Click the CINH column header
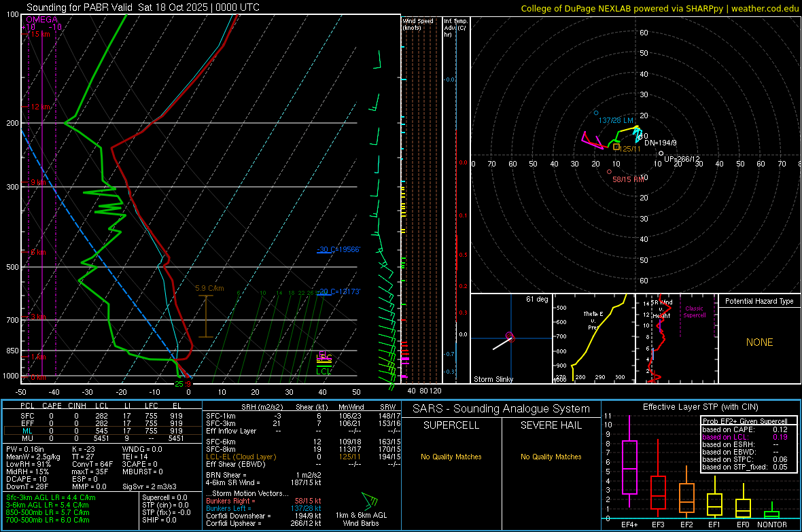The image size is (802, 532). click(x=77, y=406)
